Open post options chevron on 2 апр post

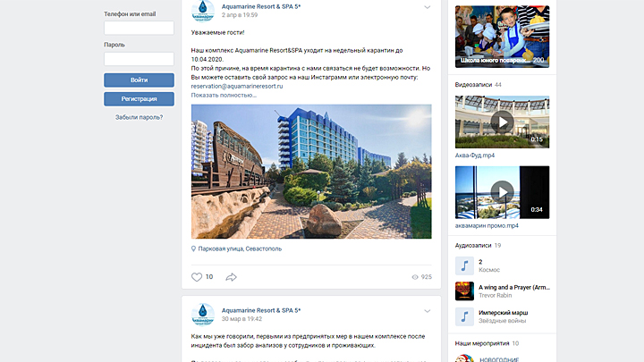tap(428, 7)
